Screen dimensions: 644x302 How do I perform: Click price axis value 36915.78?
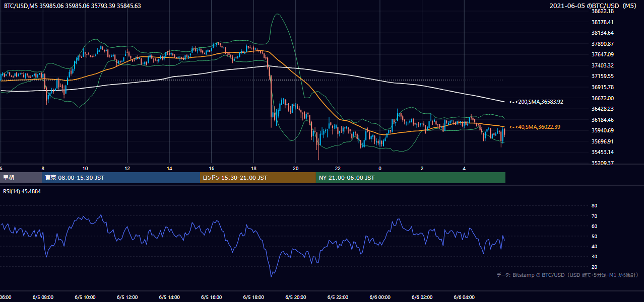[602, 87]
